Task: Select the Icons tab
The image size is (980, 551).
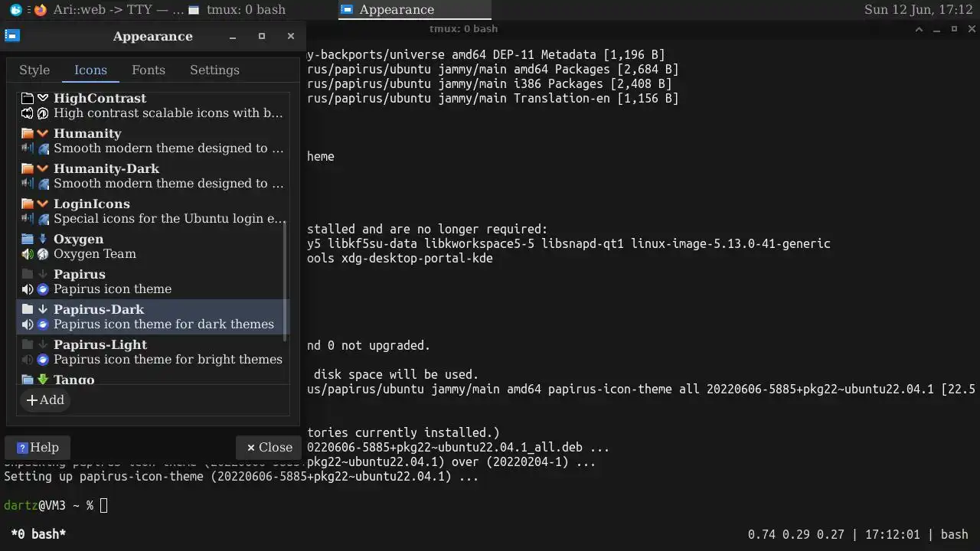Action: point(90,70)
